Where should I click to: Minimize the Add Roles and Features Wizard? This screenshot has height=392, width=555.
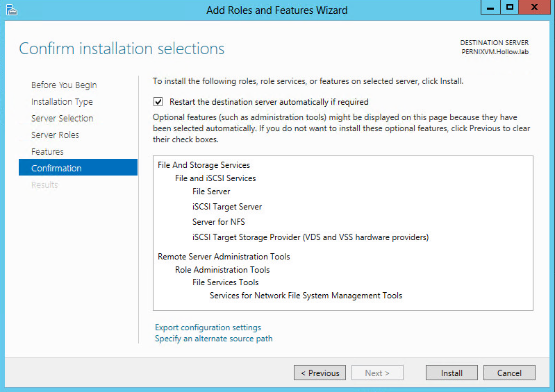490,8
